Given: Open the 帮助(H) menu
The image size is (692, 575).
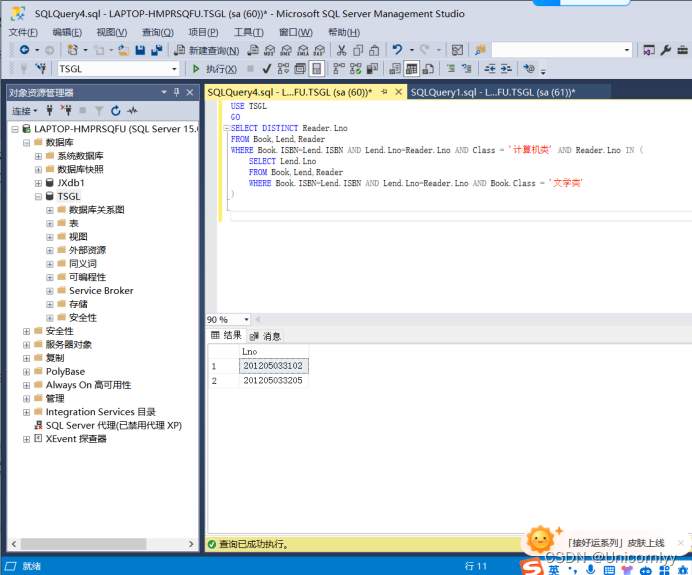Looking at the screenshot, I should tap(344, 32).
